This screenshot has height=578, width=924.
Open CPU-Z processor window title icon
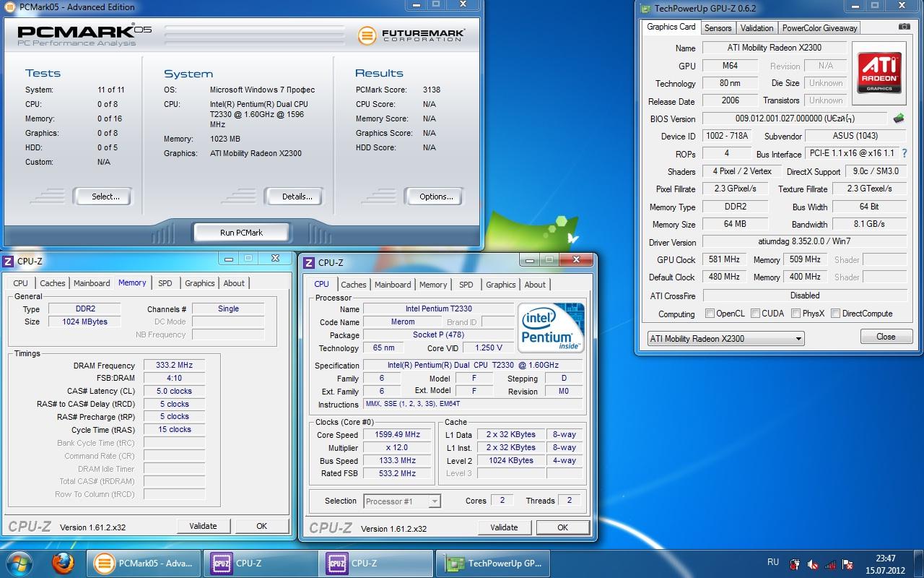309,262
